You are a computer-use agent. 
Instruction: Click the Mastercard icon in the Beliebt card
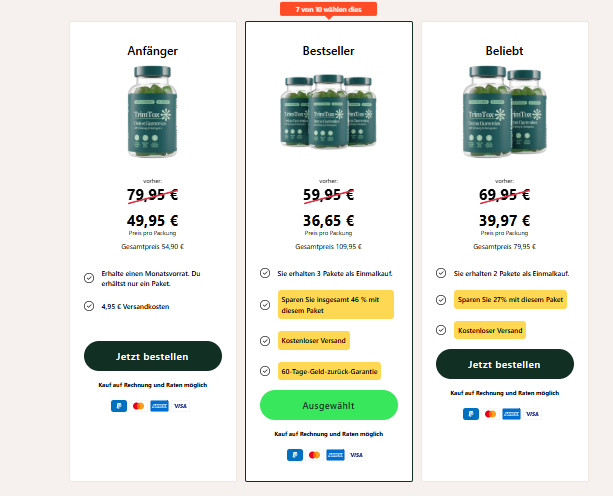click(x=490, y=414)
